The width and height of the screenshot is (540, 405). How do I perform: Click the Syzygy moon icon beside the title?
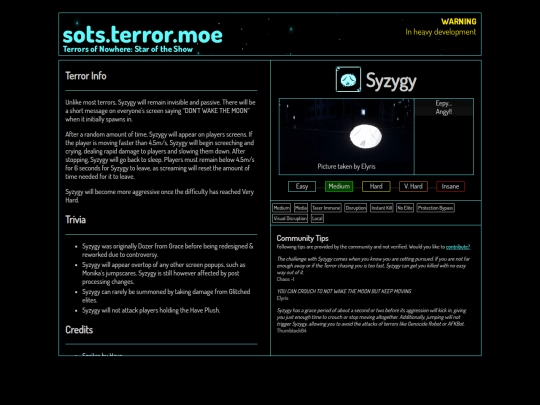tap(348, 80)
